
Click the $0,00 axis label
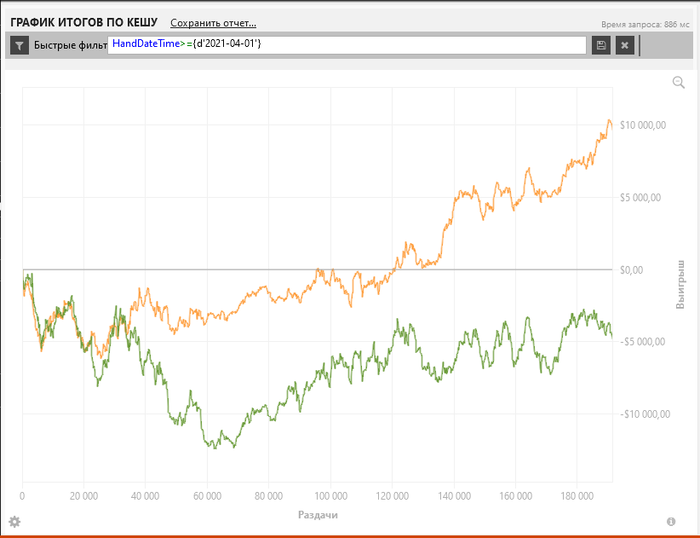click(631, 270)
